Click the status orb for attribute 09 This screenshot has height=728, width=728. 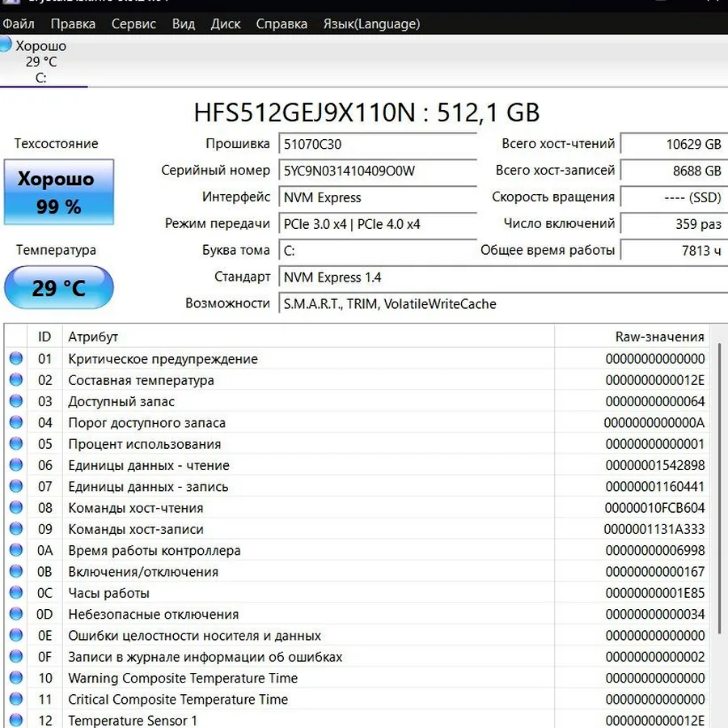[x=16, y=528]
